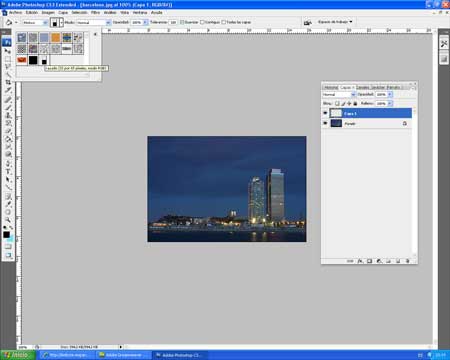Toggle visibility of the Fondo layer
This screenshot has height=360, width=450.
coord(325,123)
